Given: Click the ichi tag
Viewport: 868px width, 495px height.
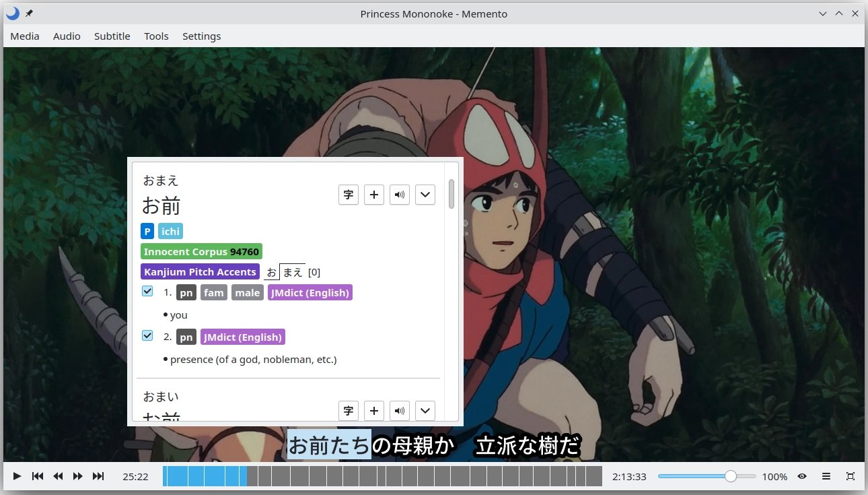Looking at the screenshot, I should click(170, 232).
